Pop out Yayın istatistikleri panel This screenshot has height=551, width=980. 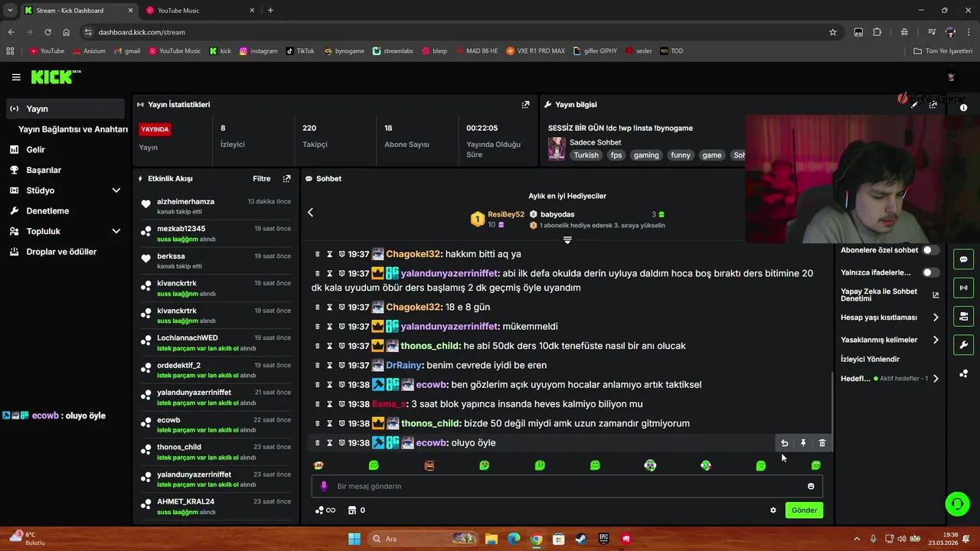point(526,104)
